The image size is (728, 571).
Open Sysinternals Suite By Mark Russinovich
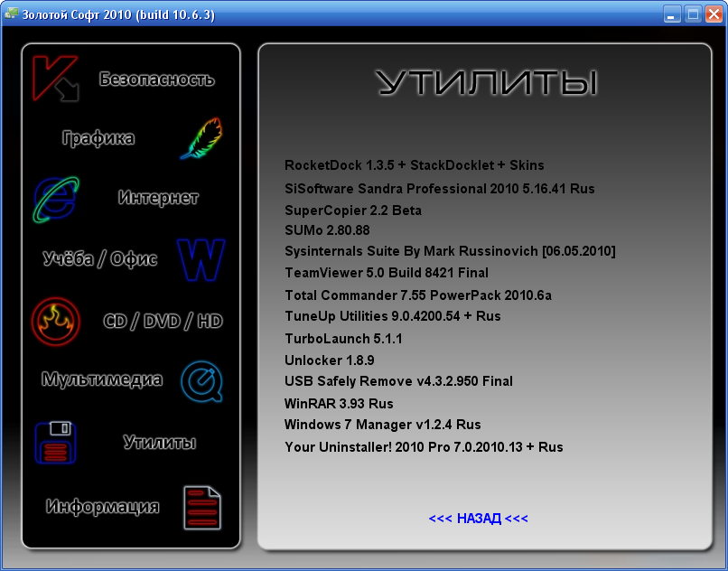click(x=450, y=251)
